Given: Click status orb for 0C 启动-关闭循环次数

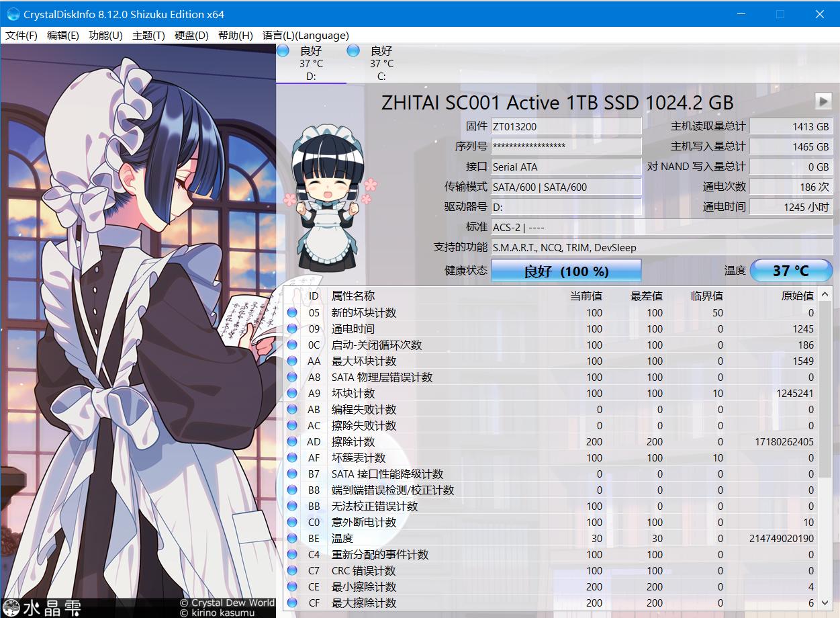Looking at the screenshot, I should [x=292, y=345].
